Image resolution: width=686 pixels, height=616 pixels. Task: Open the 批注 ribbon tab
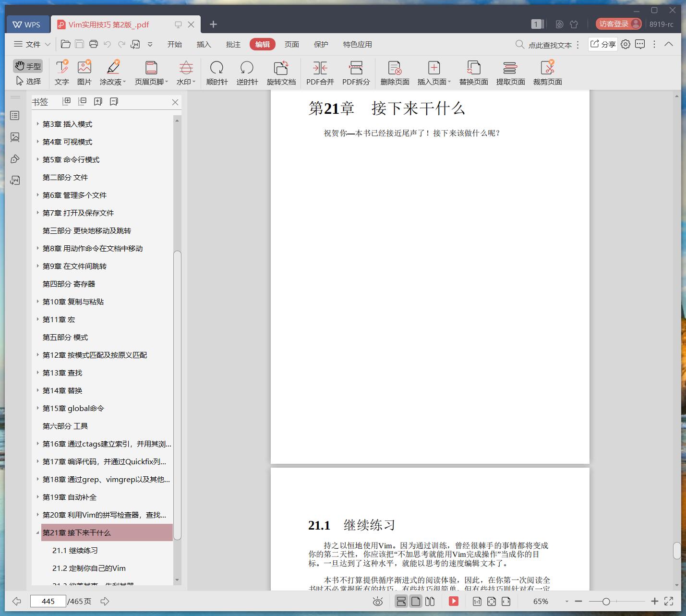click(x=233, y=44)
